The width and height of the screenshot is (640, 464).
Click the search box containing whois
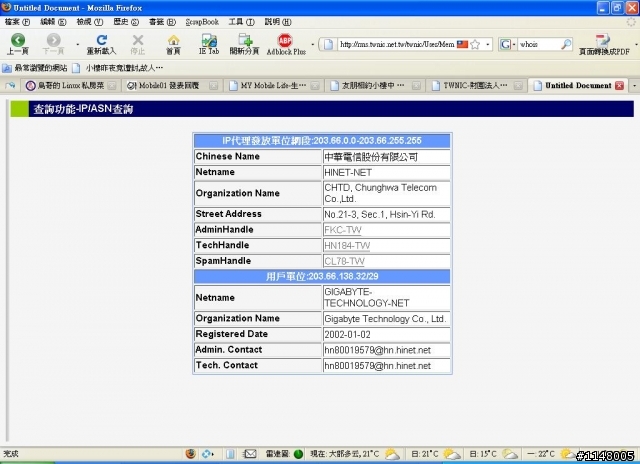coord(539,44)
